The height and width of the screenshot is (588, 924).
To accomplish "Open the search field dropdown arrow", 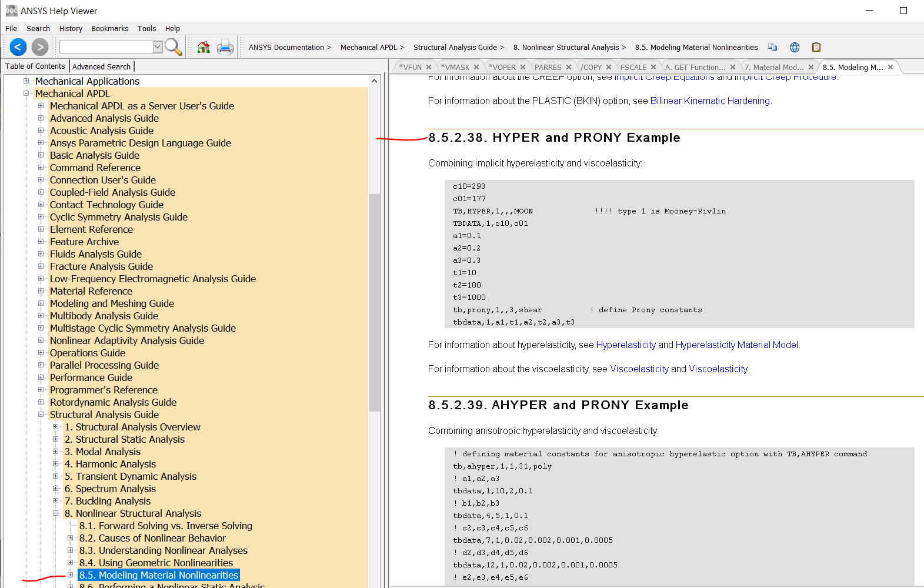I will coord(158,47).
